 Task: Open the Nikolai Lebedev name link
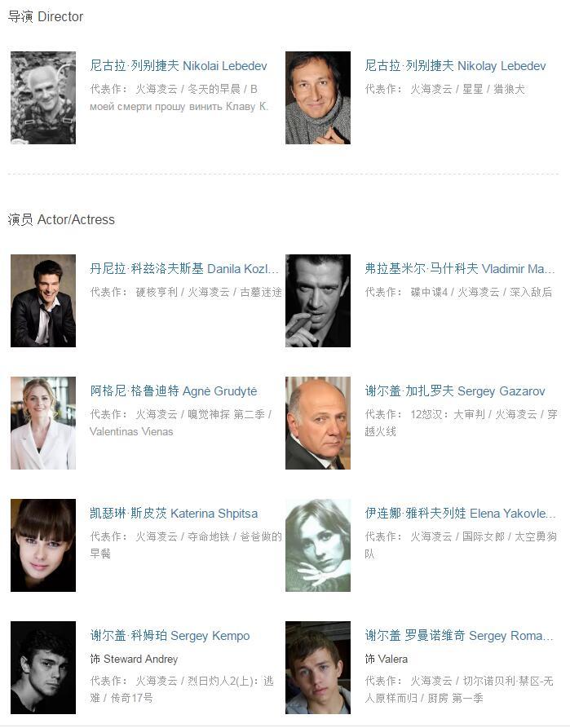pyautogui.click(x=178, y=66)
